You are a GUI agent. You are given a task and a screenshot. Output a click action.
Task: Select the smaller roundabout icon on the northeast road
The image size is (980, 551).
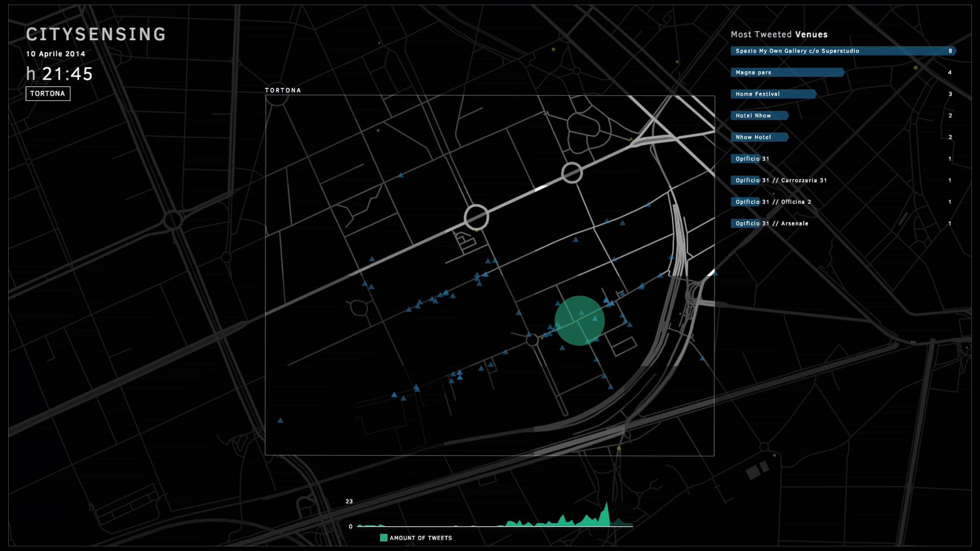pos(573,173)
